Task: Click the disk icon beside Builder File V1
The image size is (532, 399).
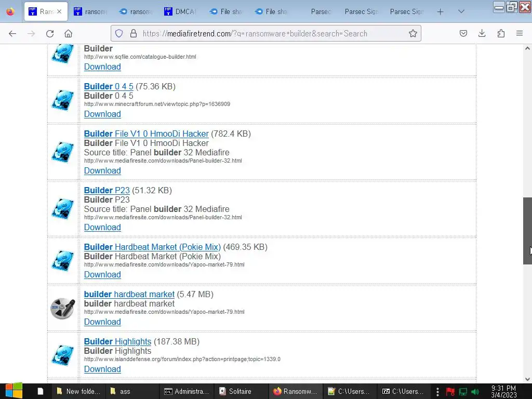Action: coord(63,152)
